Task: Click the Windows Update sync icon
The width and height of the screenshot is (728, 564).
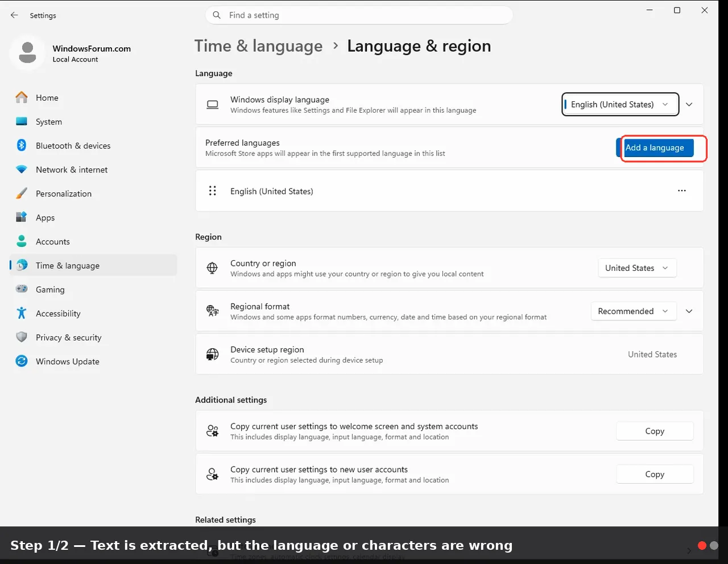Action: coord(22,361)
